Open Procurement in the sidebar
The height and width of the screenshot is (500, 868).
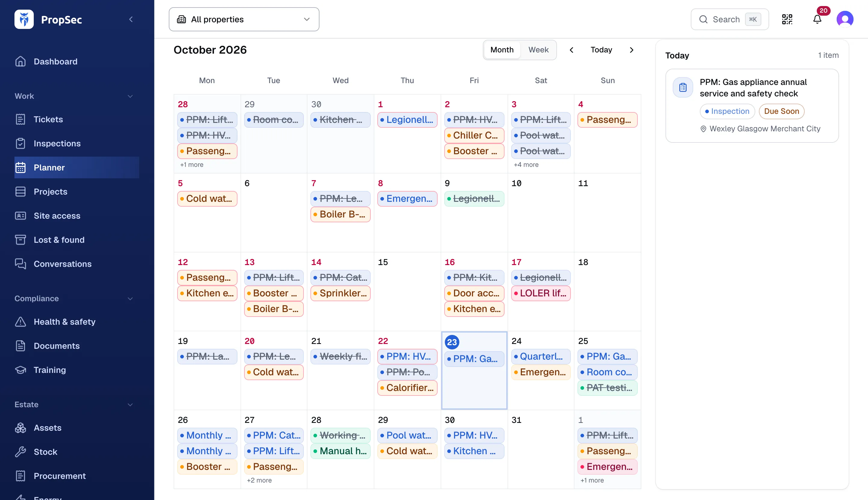click(x=77, y=476)
